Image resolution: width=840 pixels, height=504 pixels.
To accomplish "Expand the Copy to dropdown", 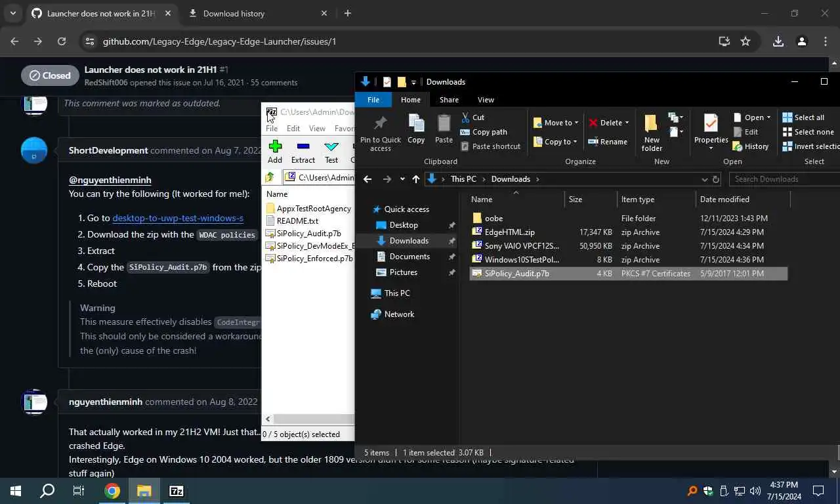I will pyautogui.click(x=575, y=142).
